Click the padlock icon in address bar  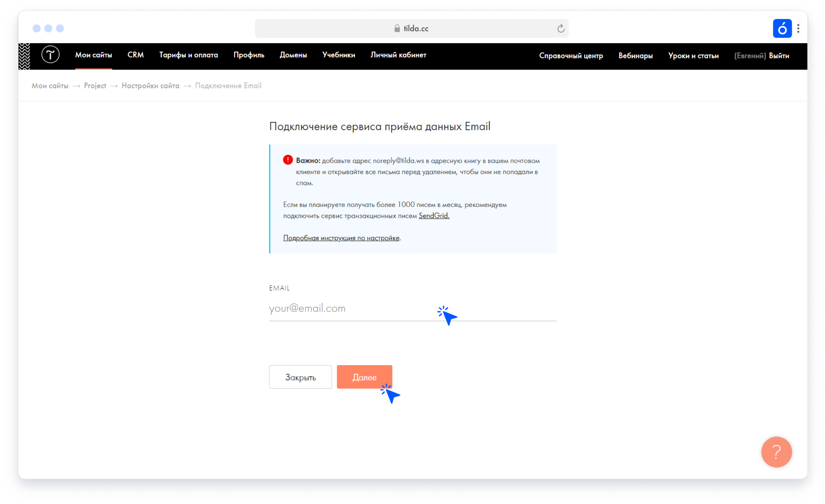tap(397, 29)
